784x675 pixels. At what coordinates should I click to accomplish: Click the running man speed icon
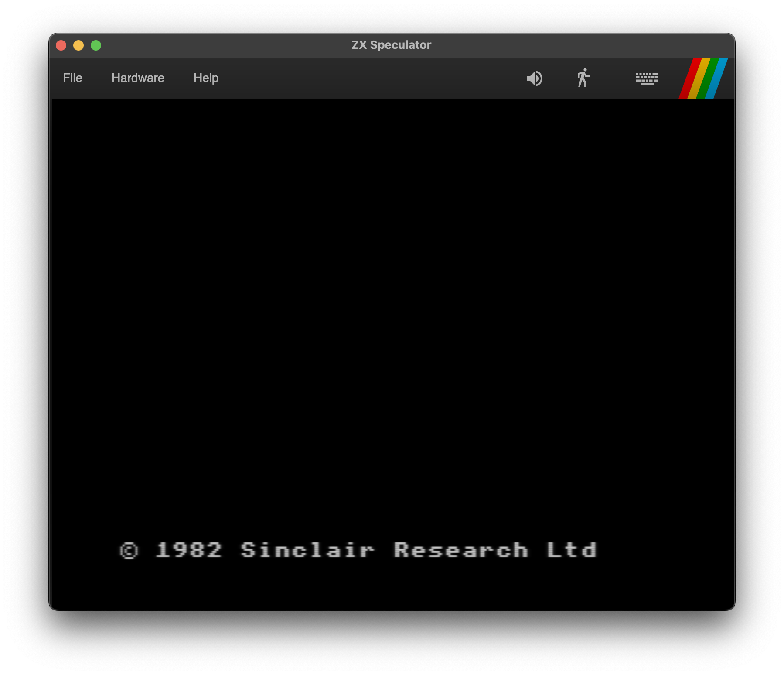point(583,78)
